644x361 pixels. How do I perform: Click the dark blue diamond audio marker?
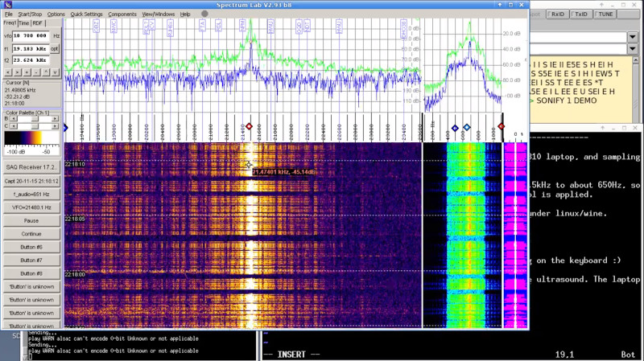[x=455, y=128]
